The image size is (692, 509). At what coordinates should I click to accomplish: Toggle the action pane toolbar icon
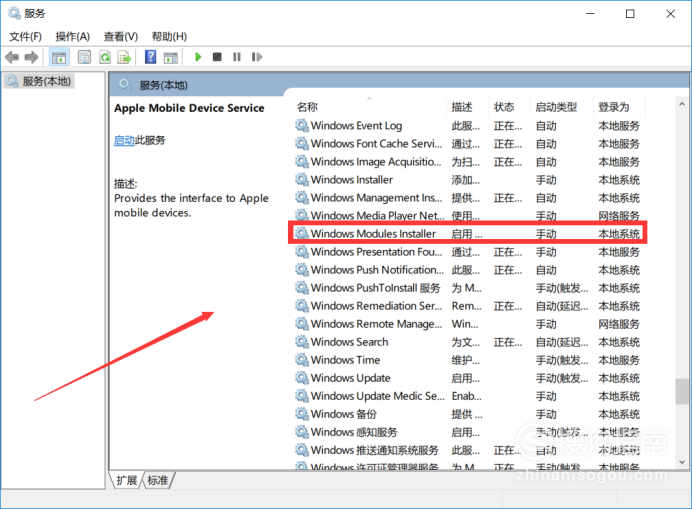(170, 57)
